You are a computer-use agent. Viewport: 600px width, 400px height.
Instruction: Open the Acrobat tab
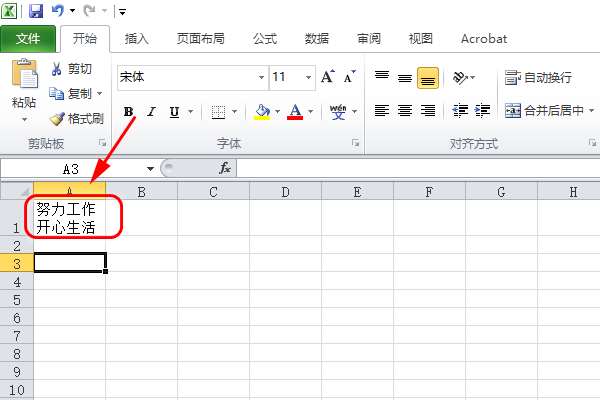click(x=484, y=39)
